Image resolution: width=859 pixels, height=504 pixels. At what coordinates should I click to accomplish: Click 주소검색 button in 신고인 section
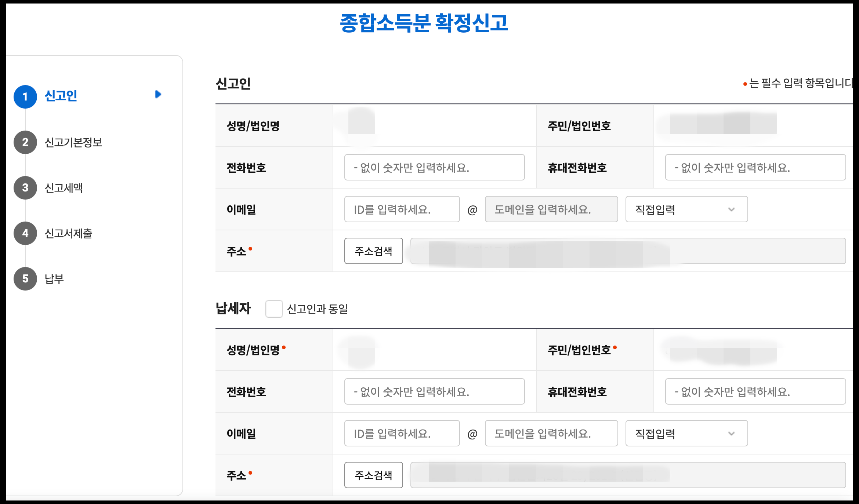[373, 251]
